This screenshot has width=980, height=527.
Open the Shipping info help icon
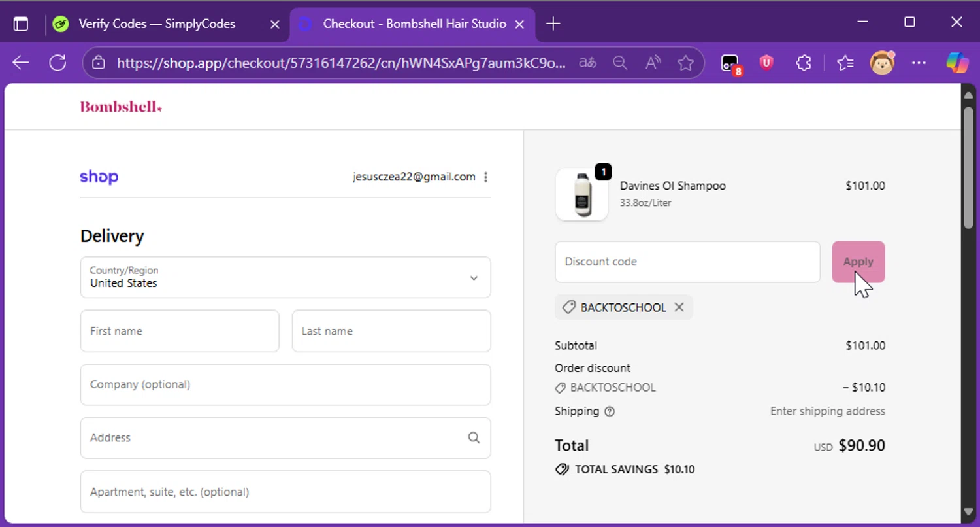point(610,411)
